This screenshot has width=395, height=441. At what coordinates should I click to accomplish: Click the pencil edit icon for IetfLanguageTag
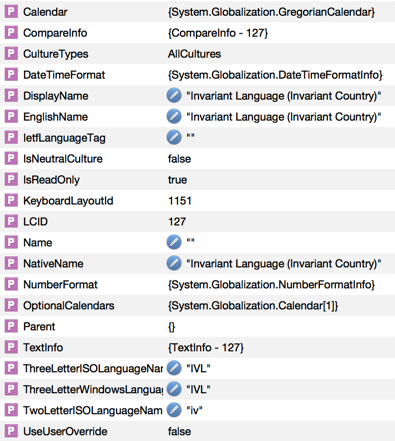174,138
